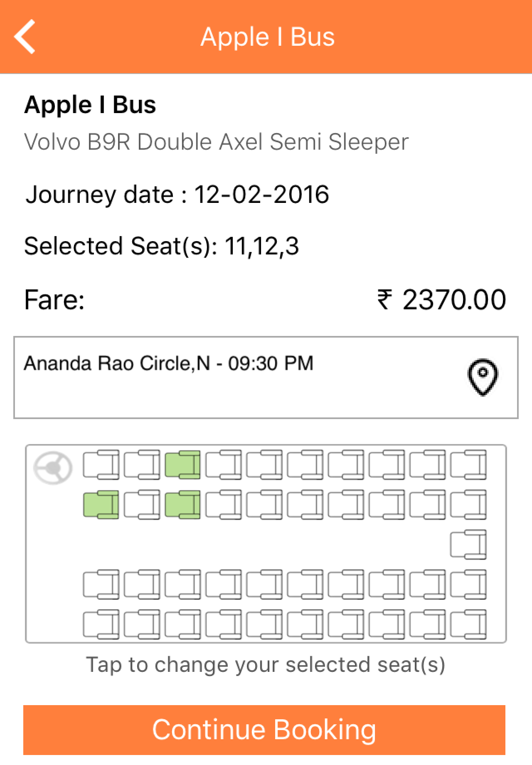Select last seat in fourth row
The image size is (532, 765).
(x=469, y=584)
